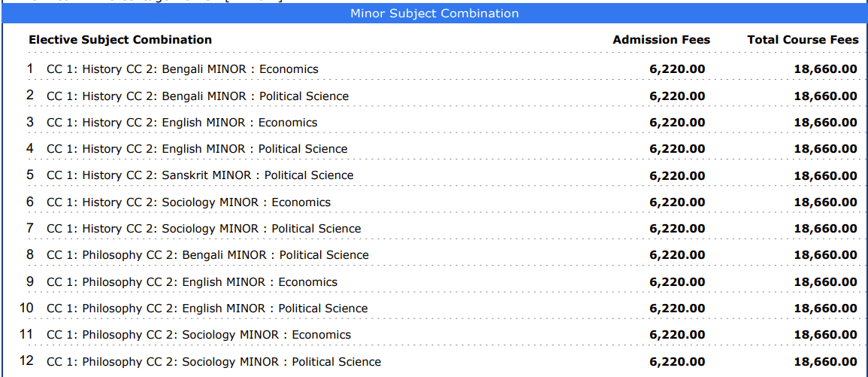The image size is (868, 377).
Task: Click the Admission Fees column header
Action: point(661,40)
